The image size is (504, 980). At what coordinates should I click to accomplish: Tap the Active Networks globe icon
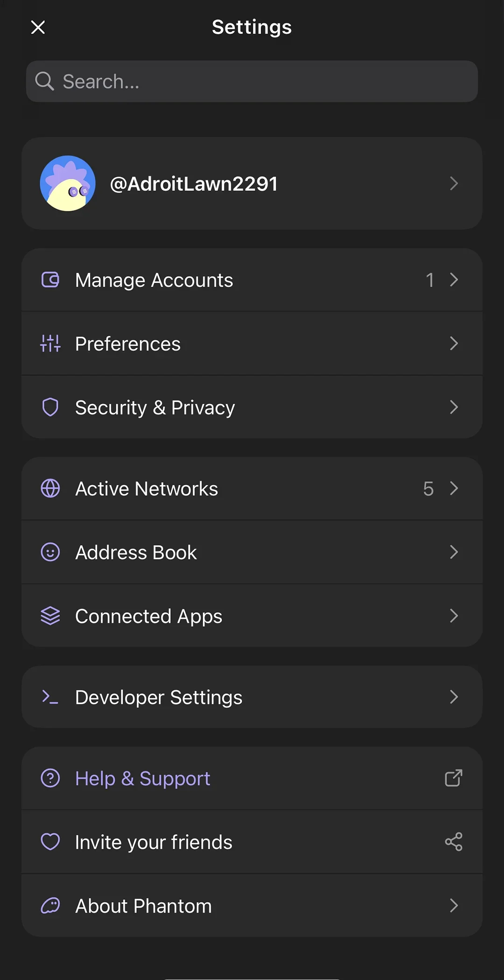(50, 489)
